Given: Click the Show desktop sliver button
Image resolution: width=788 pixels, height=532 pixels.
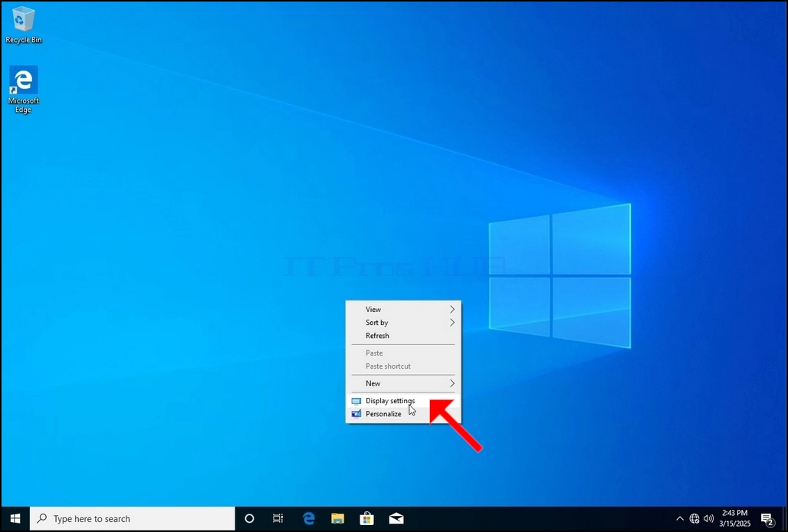Looking at the screenshot, I should (784, 518).
